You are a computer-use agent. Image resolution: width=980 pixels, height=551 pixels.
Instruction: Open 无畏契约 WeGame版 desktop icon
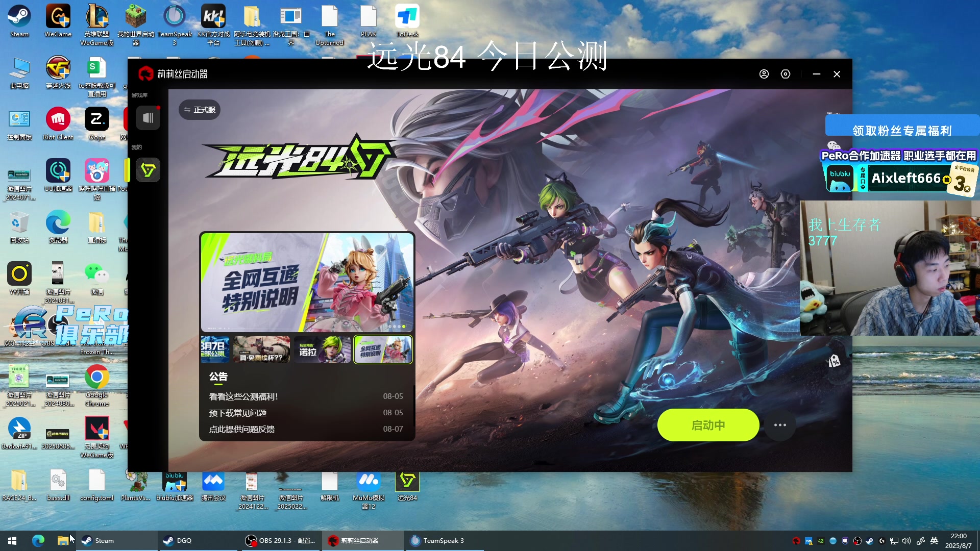coord(97,437)
